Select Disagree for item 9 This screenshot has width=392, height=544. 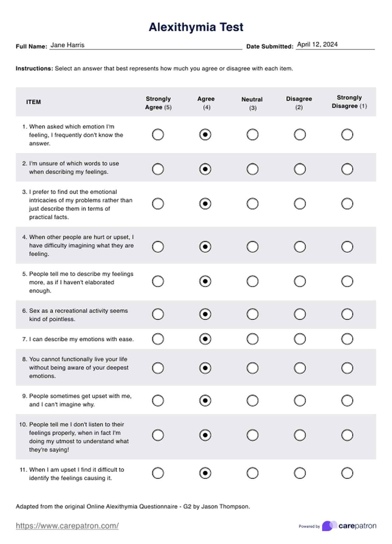[x=300, y=400]
